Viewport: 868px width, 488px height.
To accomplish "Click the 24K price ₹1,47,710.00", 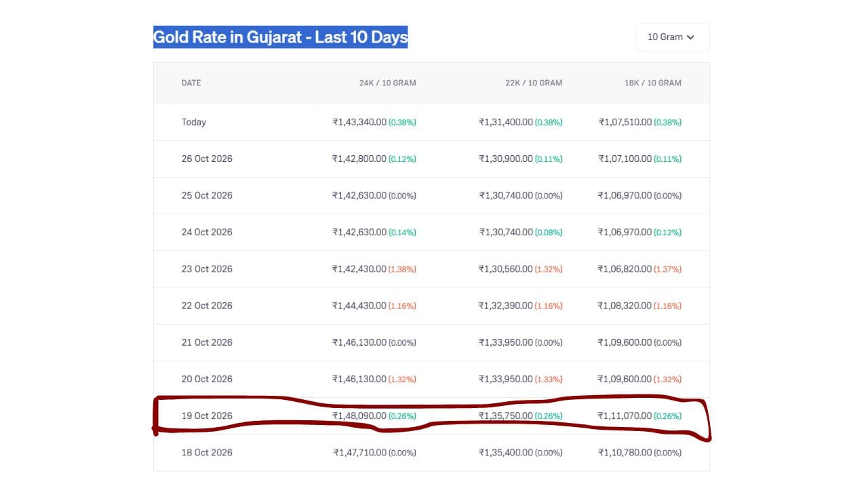I will click(x=359, y=452).
